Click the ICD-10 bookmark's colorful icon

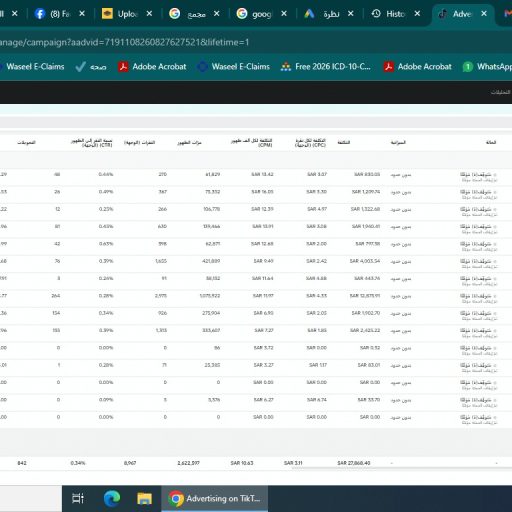286,67
